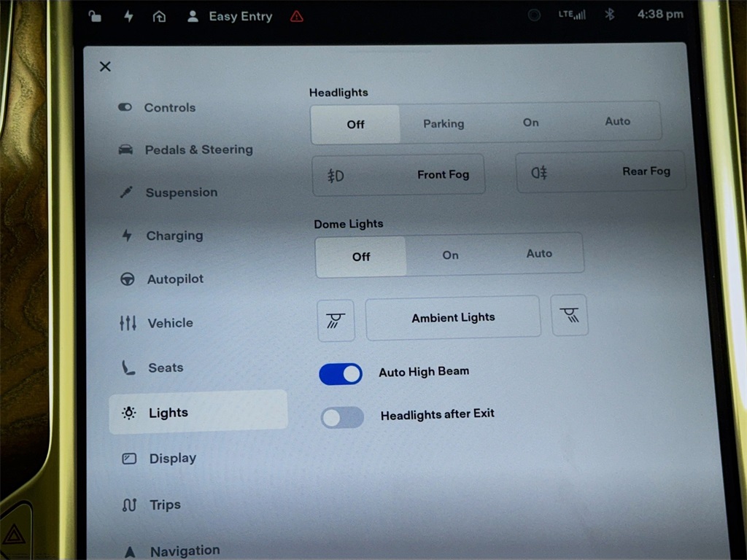Set Dome Lights to On

click(x=450, y=255)
